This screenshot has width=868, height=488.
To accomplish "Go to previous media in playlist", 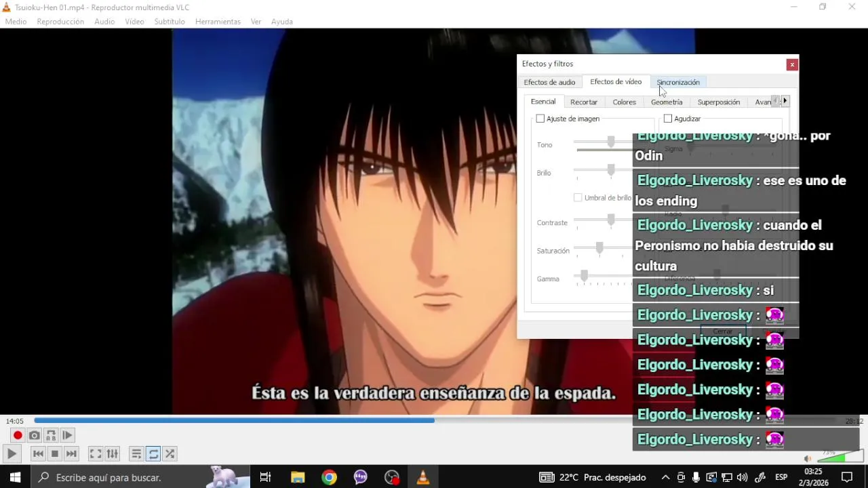I will pyautogui.click(x=38, y=454).
